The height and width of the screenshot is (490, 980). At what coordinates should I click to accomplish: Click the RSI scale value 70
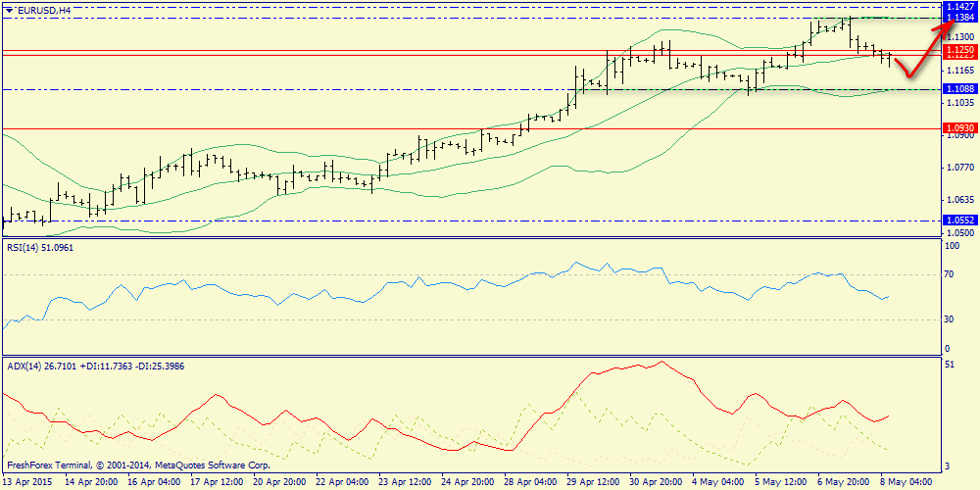coord(948,275)
